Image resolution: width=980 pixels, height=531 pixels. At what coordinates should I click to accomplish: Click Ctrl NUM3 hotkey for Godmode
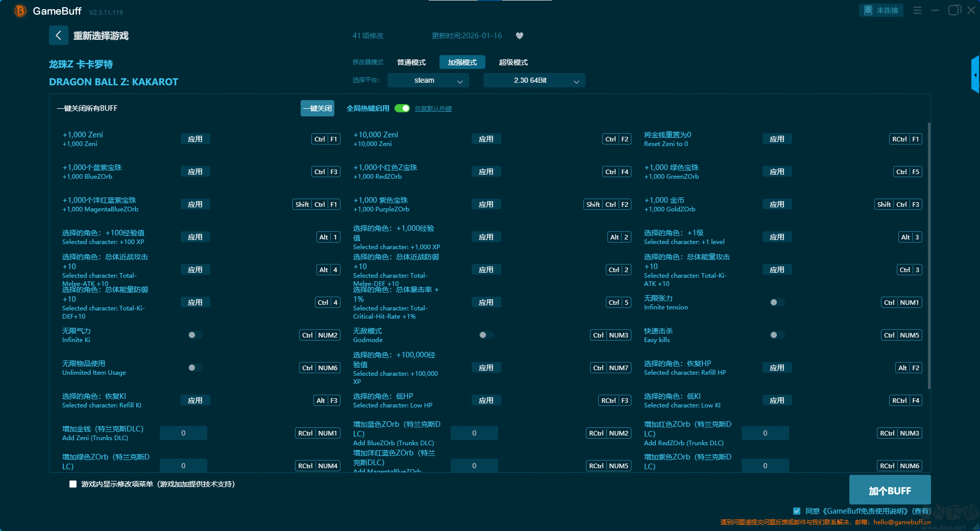click(x=611, y=335)
